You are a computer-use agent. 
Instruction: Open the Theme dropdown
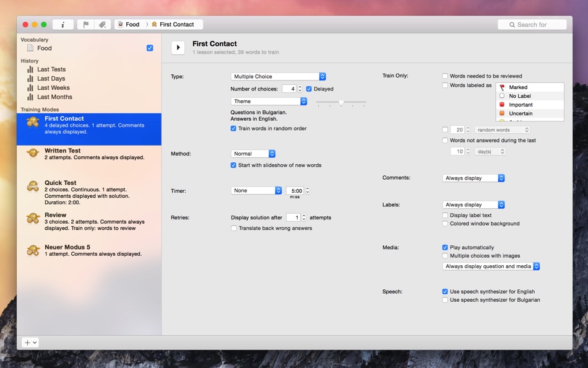coord(269,100)
